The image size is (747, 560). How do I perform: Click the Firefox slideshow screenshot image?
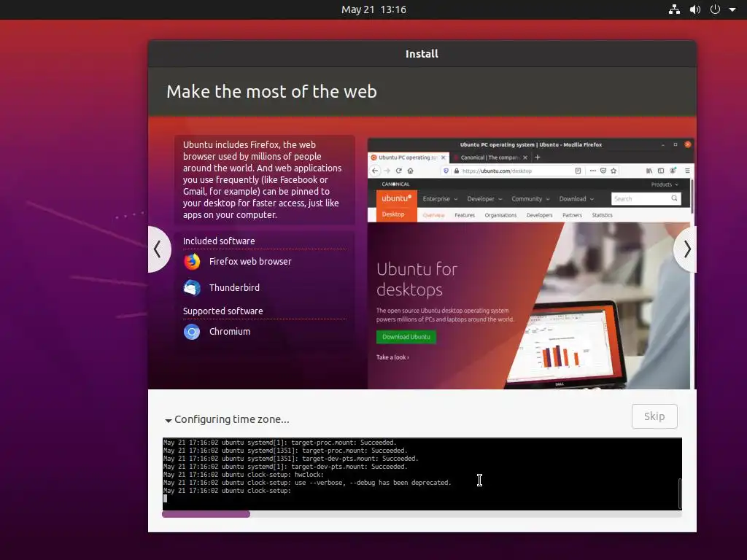pos(530,263)
